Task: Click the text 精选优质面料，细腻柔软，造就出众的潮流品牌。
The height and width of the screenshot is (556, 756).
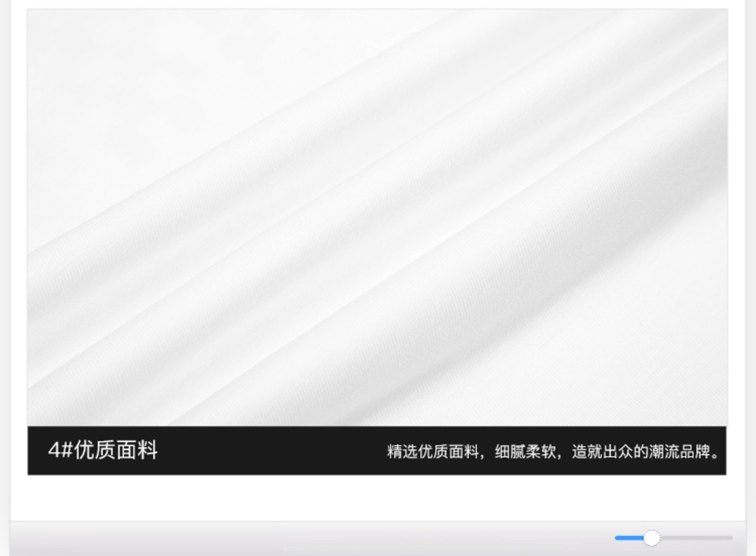Action: coord(555,452)
